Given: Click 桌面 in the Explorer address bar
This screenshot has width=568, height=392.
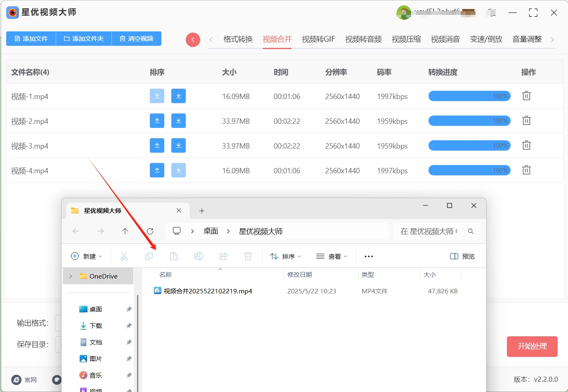Looking at the screenshot, I should (x=211, y=231).
